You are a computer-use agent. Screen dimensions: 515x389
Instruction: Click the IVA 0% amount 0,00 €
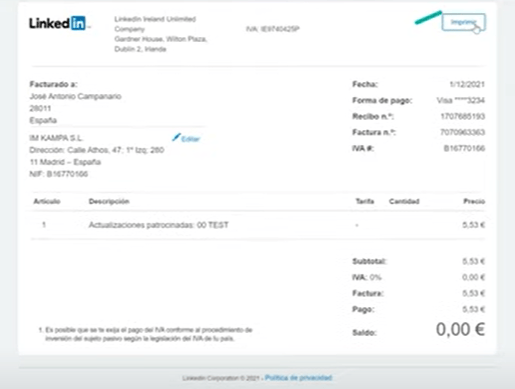tap(473, 277)
